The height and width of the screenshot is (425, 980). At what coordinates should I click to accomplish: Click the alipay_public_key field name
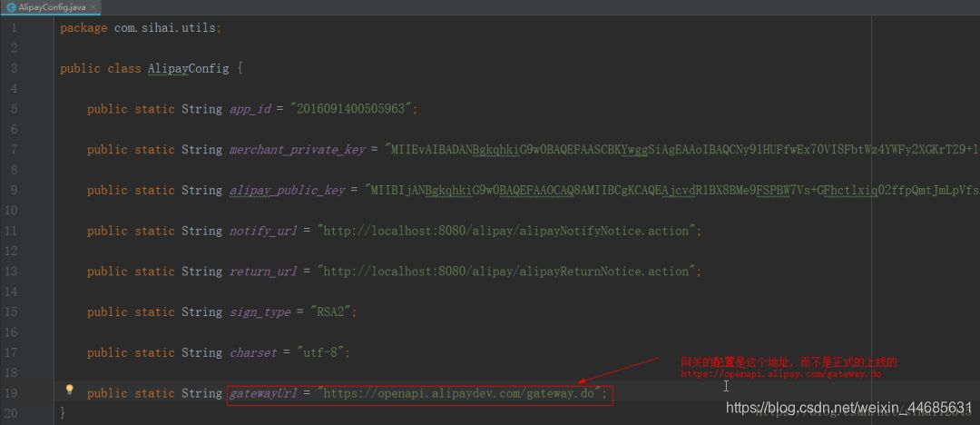point(287,191)
